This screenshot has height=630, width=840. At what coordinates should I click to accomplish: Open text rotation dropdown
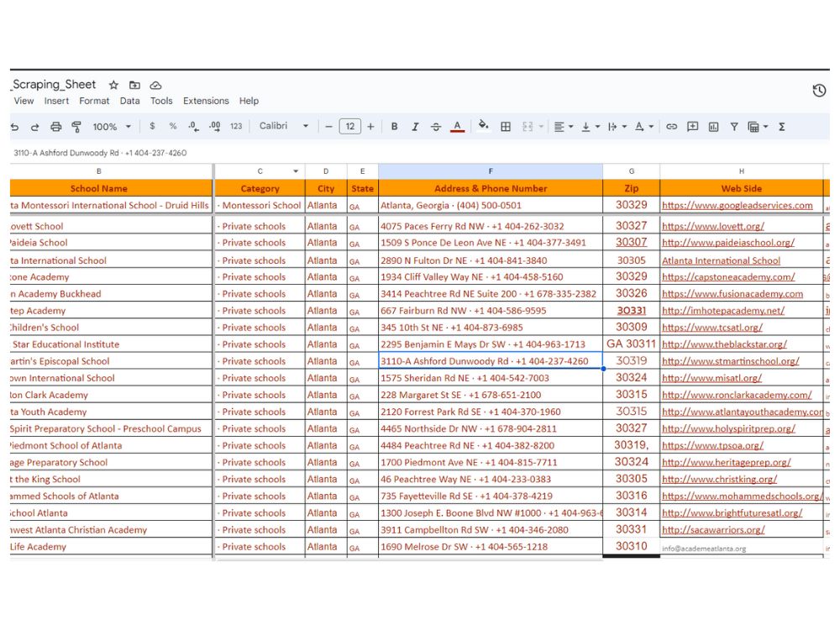pyautogui.click(x=644, y=127)
